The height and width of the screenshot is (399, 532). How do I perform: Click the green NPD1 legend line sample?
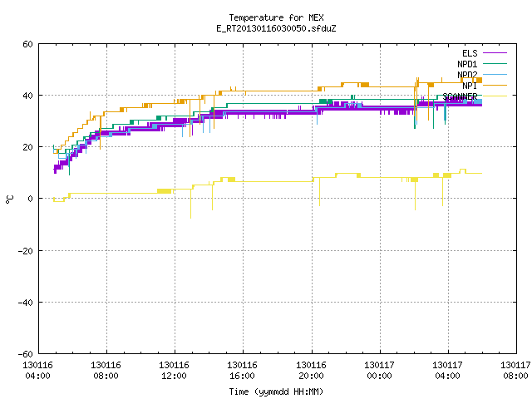[x=495, y=64]
